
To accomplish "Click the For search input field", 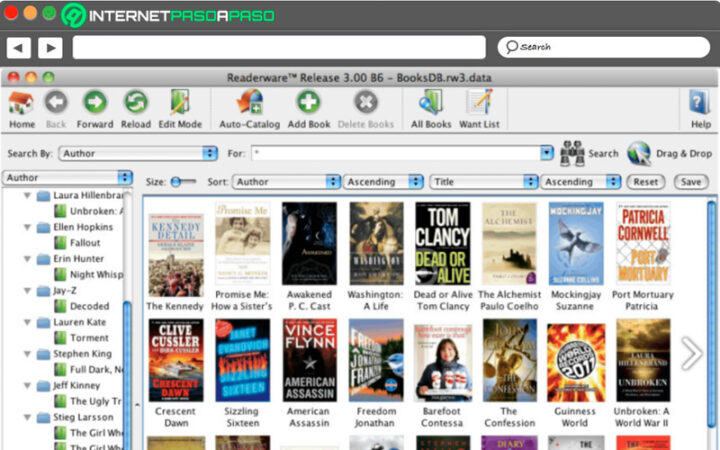I will click(x=395, y=153).
